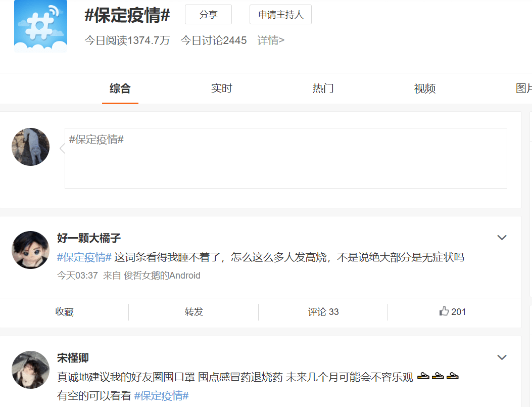Select the 综合 tab
The image size is (532, 407).
120,88
